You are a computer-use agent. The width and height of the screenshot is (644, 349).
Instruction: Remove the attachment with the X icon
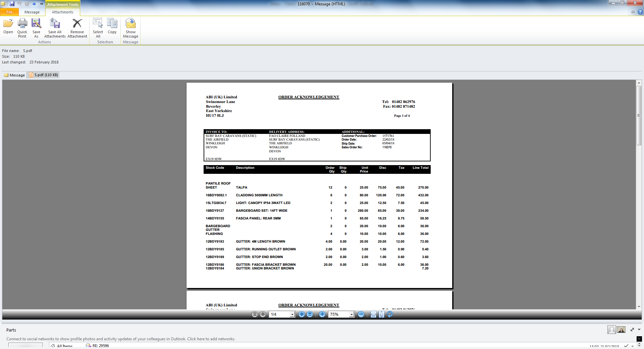point(77,28)
